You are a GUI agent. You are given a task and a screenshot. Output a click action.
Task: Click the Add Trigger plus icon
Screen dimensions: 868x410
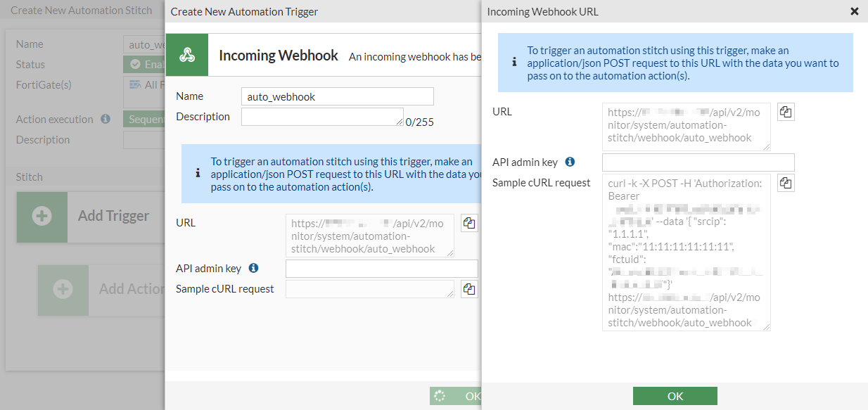[42, 217]
